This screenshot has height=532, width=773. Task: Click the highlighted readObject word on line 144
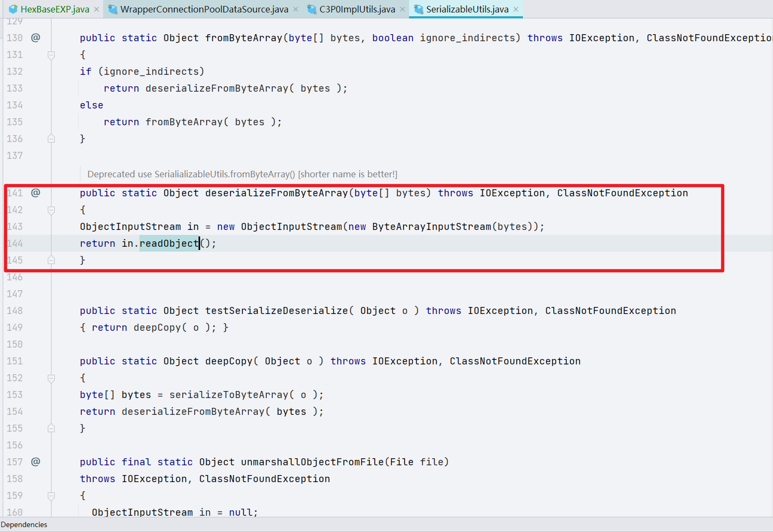coord(169,243)
